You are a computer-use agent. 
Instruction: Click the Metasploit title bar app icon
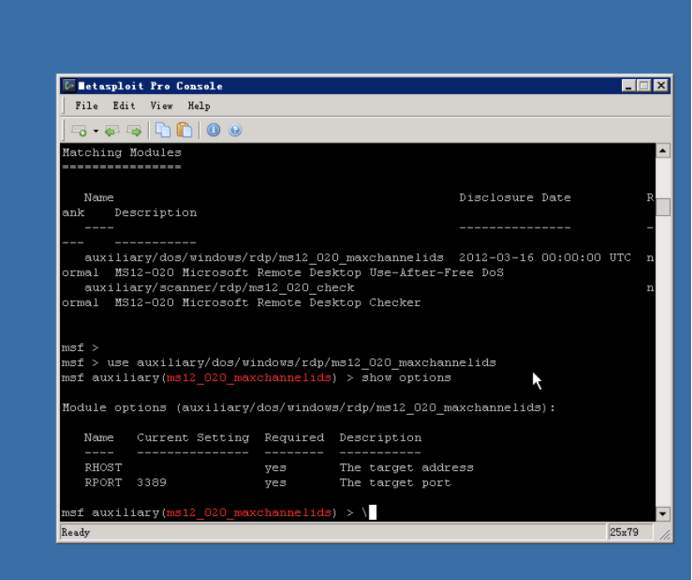69,85
